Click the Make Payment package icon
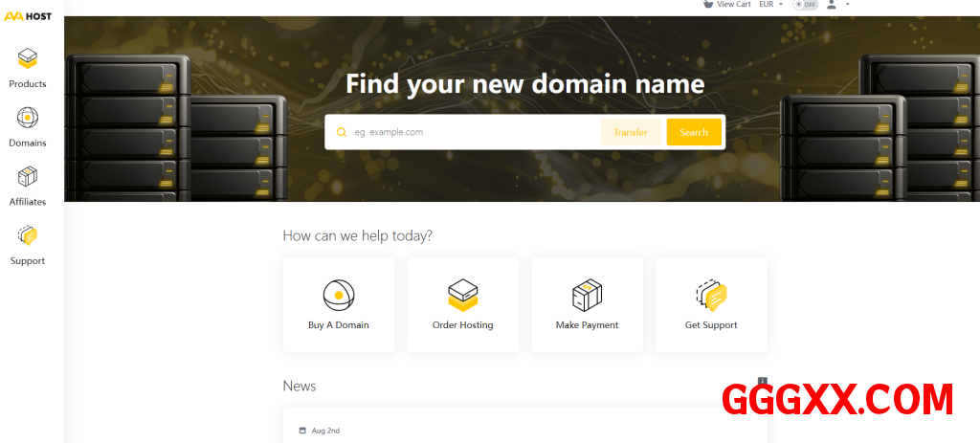This screenshot has width=980, height=443. point(587,295)
